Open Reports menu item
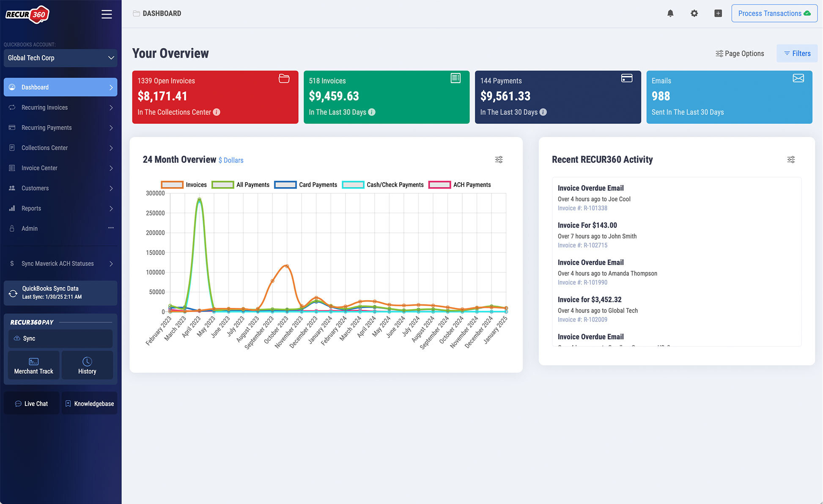Image resolution: width=823 pixels, height=504 pixels. pos(60,208)
